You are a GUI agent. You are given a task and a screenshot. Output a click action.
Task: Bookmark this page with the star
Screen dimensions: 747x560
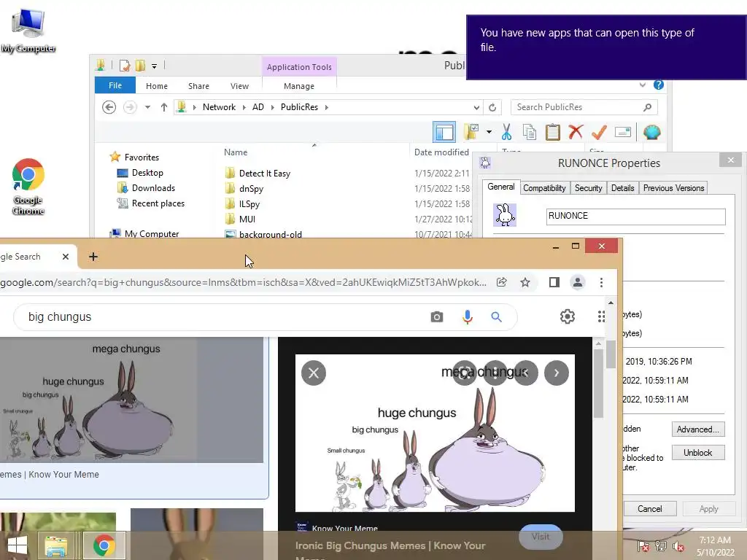pyautogui.click(x=525, y=282)
